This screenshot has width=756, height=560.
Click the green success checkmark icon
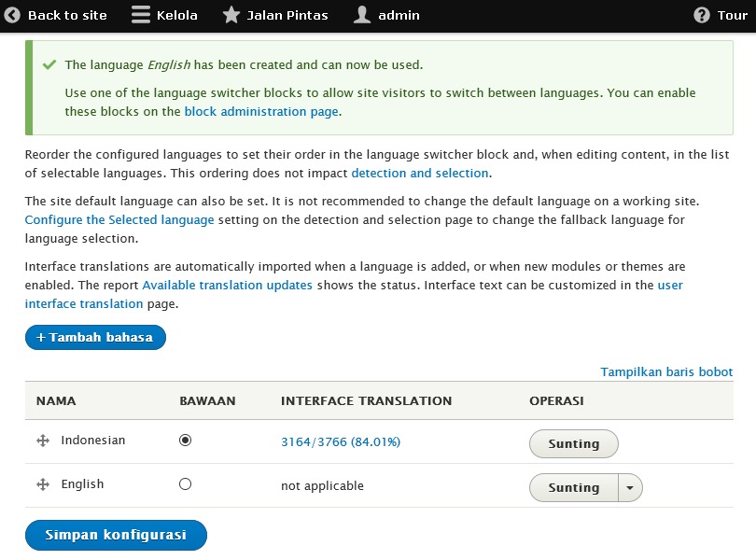pyautogui.click(x=49, y=65)
